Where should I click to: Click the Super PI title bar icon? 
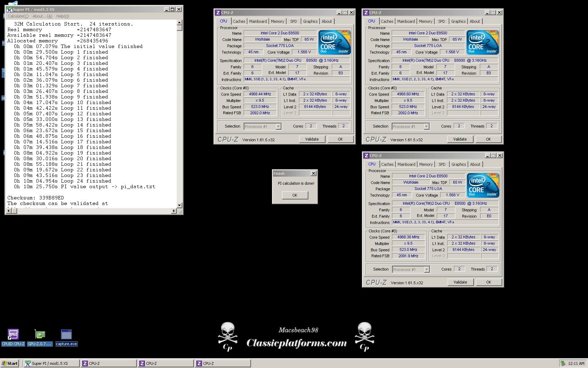tap(9, 9)
